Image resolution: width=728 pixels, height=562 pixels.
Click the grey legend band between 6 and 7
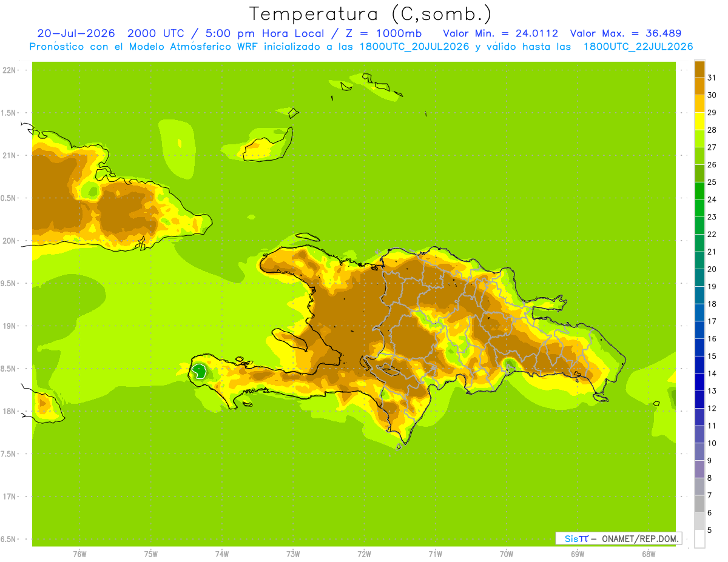(699, 504)
